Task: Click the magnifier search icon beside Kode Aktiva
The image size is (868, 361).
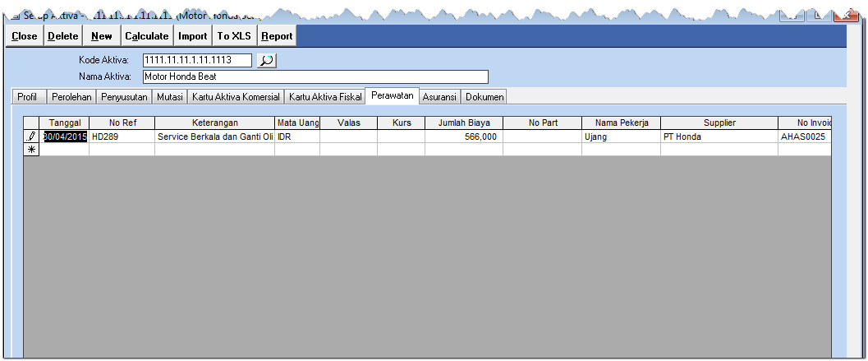Action: click(x=267, y=60)
